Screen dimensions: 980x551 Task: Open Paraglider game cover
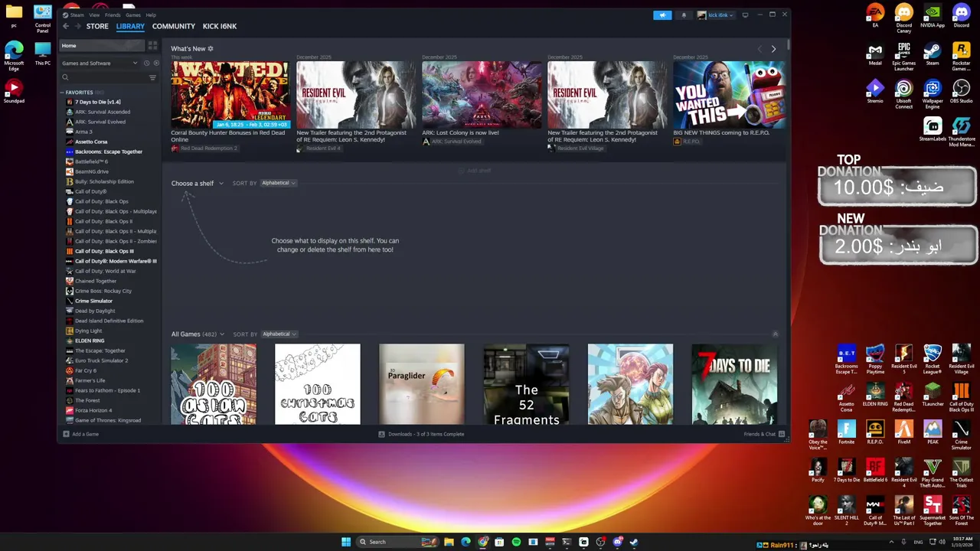422,384
